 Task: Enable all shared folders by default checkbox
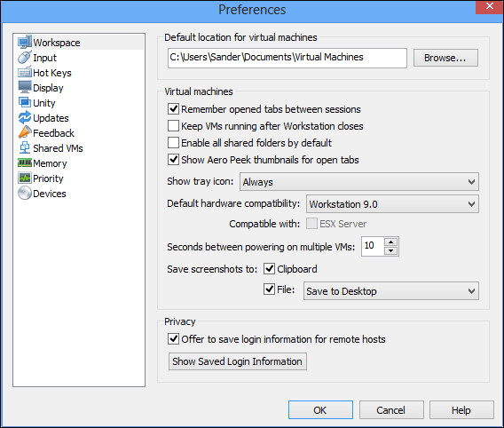(173, 142)
